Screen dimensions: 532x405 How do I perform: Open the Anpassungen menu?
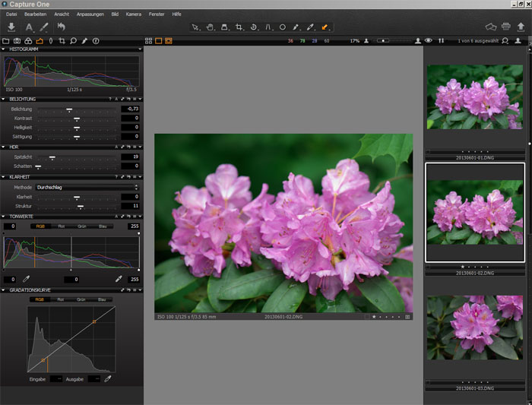pyautogui.click(x=89, y=14)
